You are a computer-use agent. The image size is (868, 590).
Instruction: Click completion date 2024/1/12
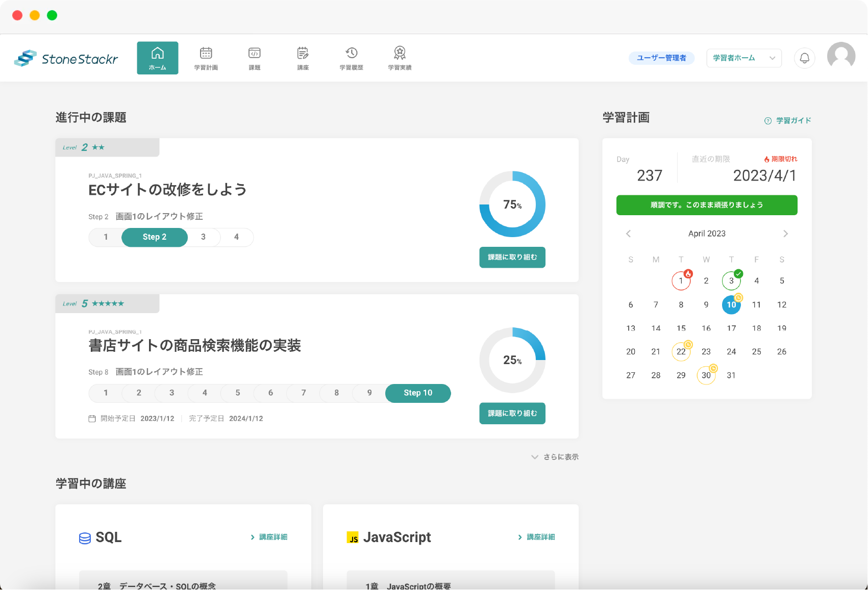coord(246,419)
